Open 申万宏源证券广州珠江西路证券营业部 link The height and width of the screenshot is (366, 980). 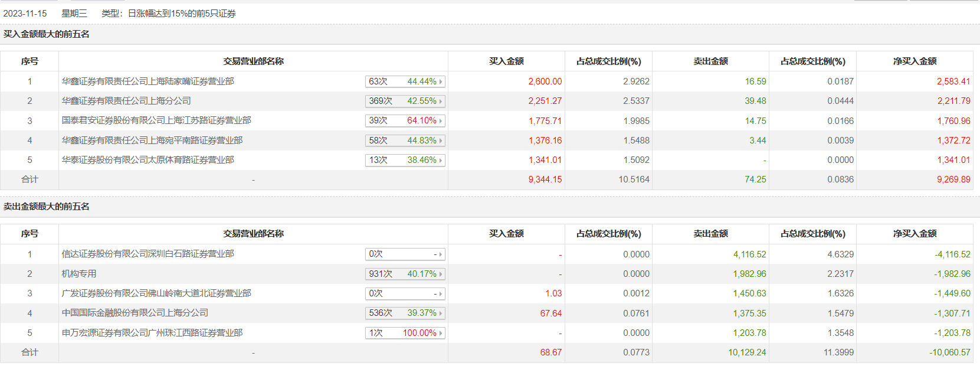pos(152,333)
